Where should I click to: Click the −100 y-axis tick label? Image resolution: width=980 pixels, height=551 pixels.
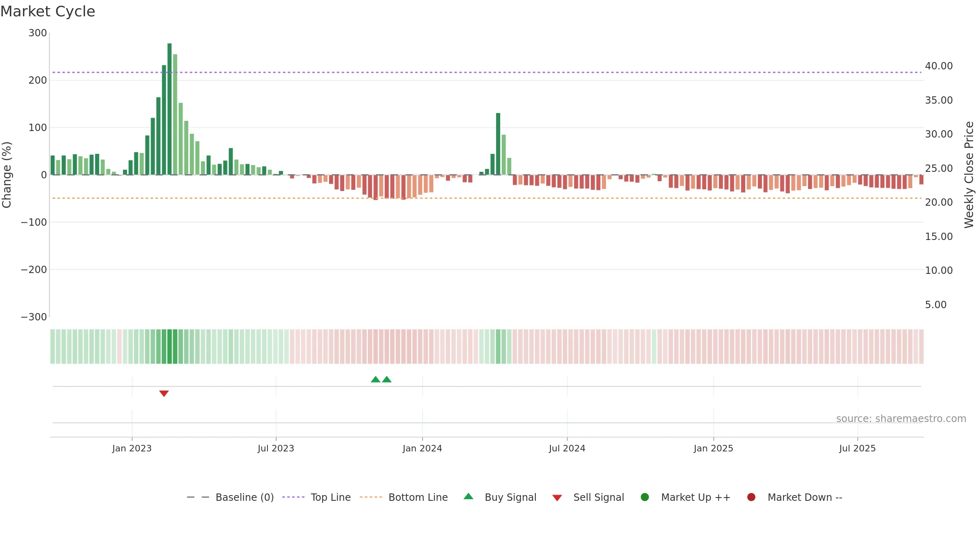pyautogui.click(x=34, y=222)
